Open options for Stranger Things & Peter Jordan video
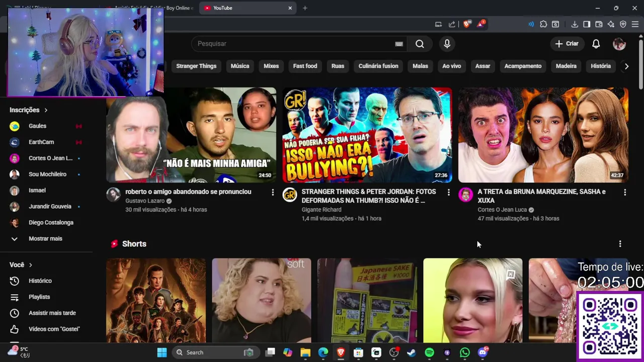This screenshot has height=362, width=644. click(449, 193)
